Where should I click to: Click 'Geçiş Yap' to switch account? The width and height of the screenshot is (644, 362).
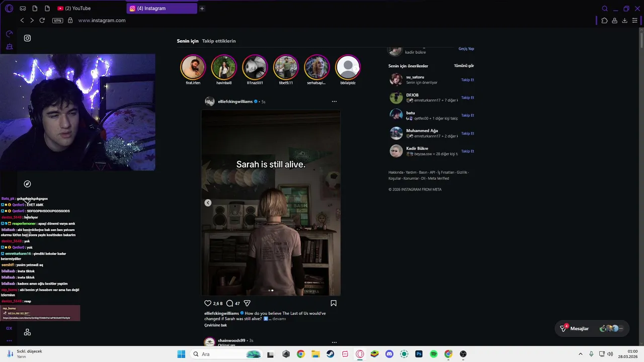[466, 49]
